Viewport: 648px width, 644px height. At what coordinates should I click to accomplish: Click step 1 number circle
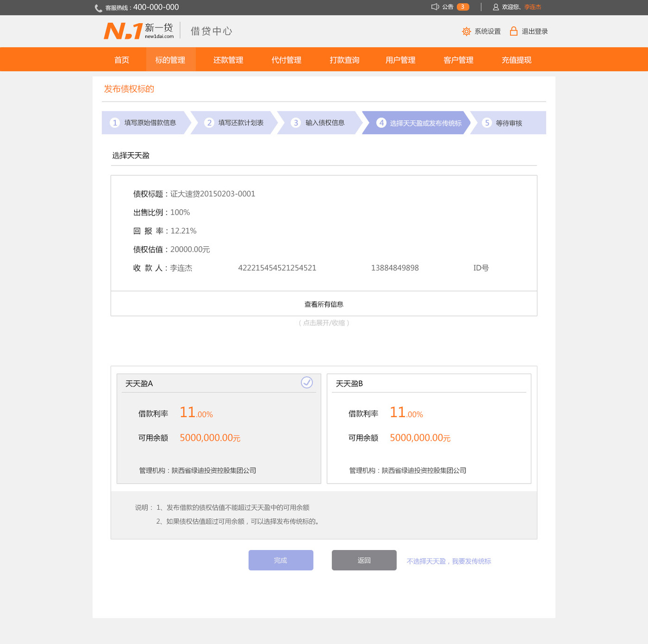(x=115, y=122)
